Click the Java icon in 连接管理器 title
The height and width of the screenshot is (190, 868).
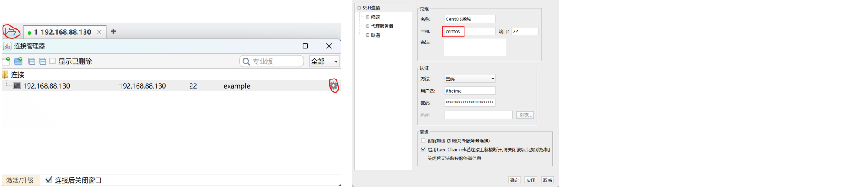click(7, 46)
